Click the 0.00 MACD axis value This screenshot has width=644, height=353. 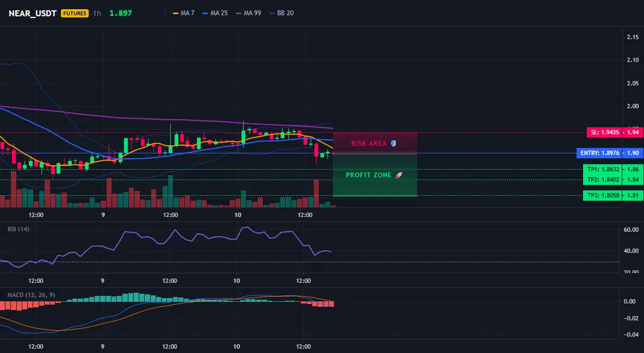(630, 301)
